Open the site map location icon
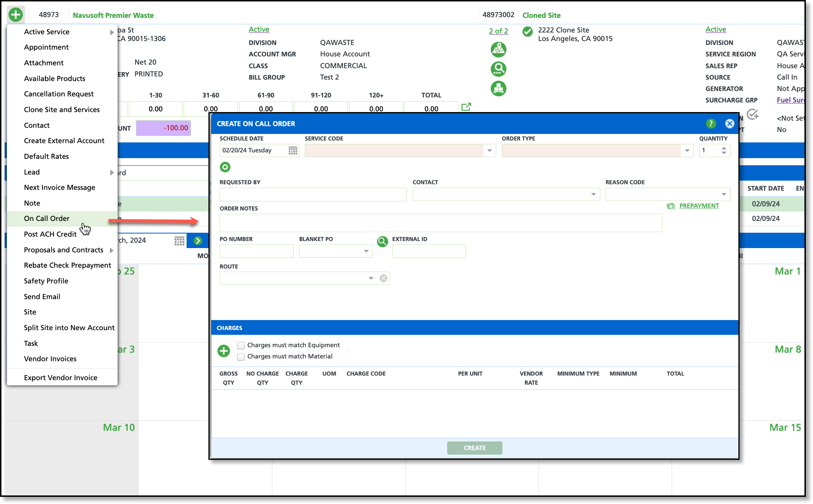 498,49
